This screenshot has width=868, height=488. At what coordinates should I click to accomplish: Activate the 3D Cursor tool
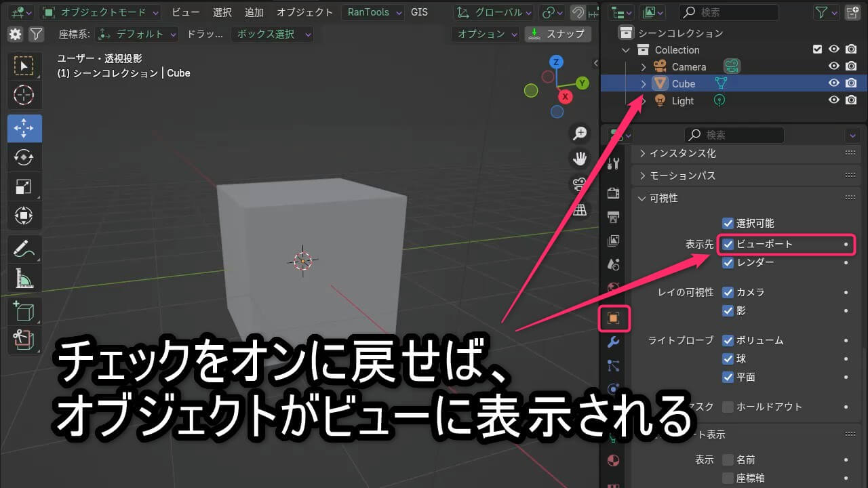[x=24, y=95]
